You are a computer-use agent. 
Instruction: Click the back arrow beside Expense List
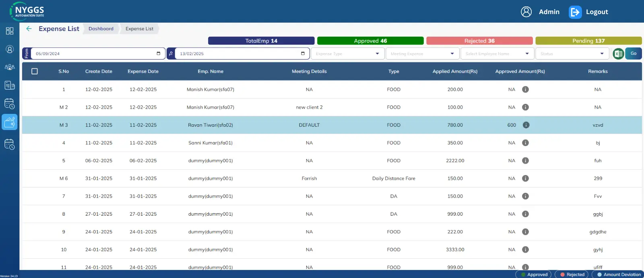(x=29, y=29)
